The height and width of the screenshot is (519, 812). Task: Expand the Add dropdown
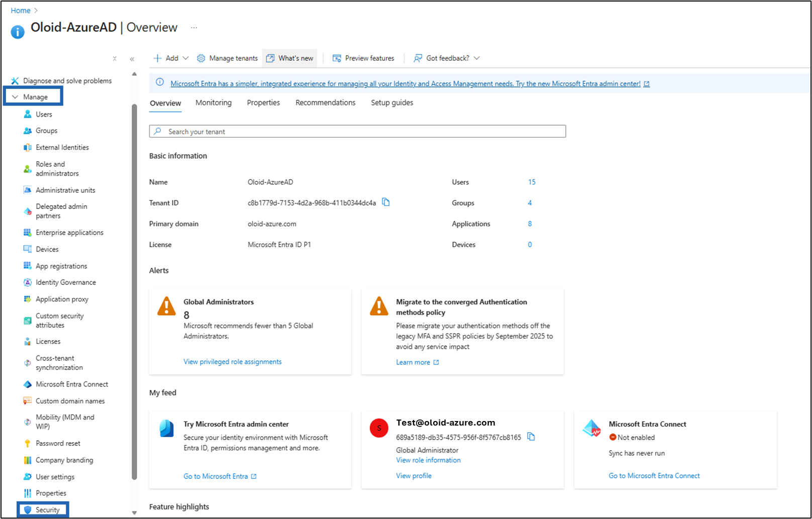tap(171, 58)
